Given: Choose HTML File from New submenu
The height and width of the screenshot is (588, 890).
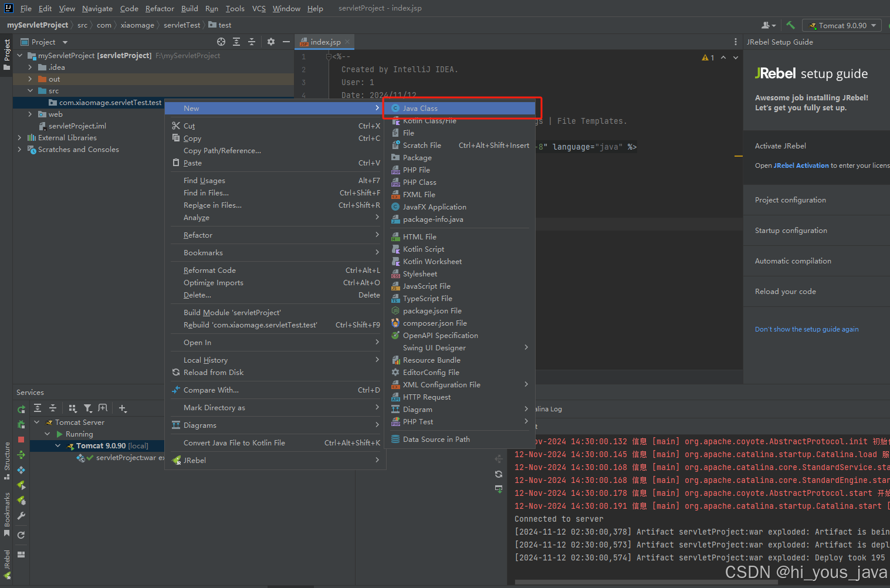Looking at the screenshot, I should (460, 236).
